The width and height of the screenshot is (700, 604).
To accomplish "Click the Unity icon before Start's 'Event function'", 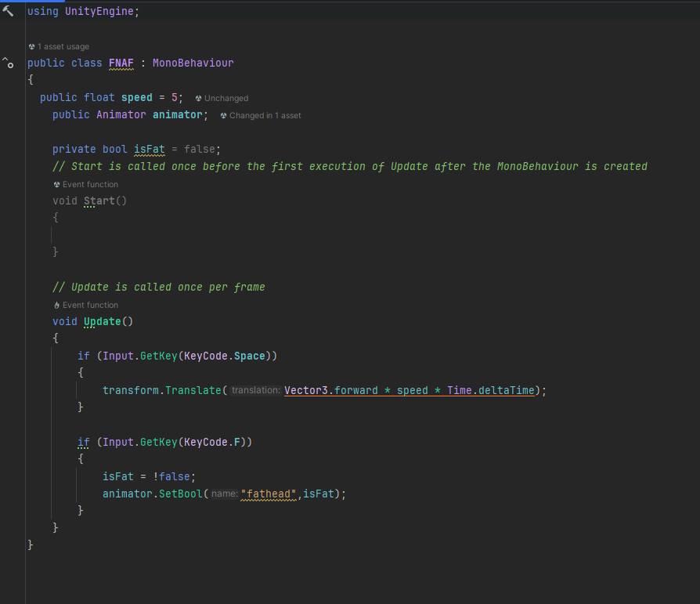I will tap(56, 185).
